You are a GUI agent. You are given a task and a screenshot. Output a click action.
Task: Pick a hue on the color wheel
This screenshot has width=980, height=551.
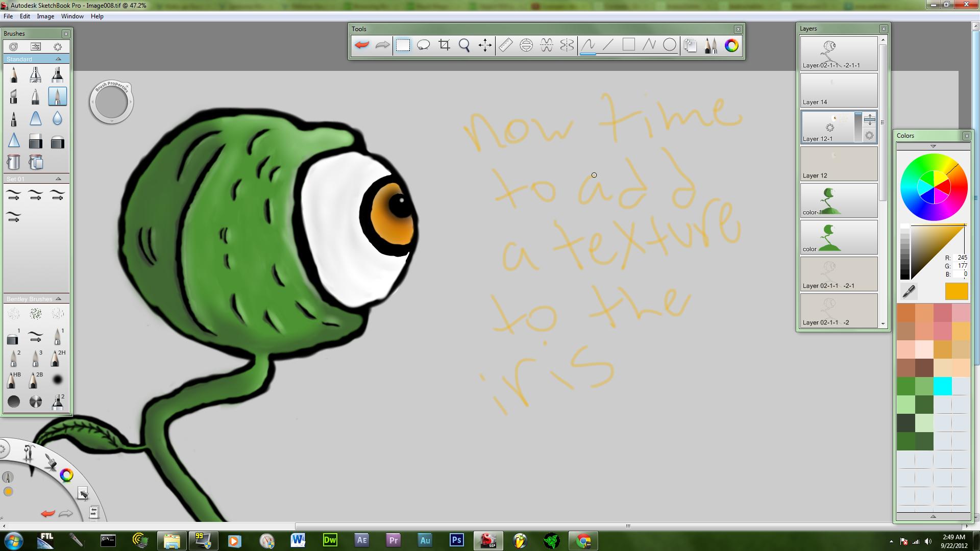[x=934, y=187]
